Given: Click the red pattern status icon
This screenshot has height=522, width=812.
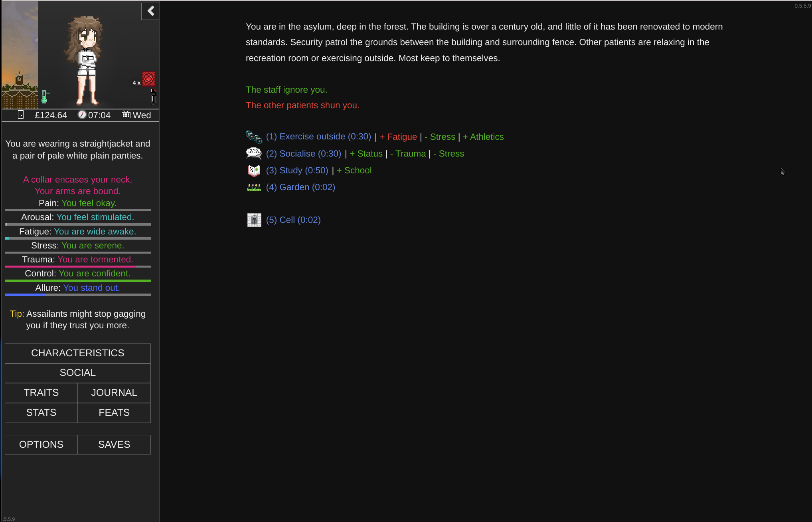Looking at the screenshot, I should (149, 79).
